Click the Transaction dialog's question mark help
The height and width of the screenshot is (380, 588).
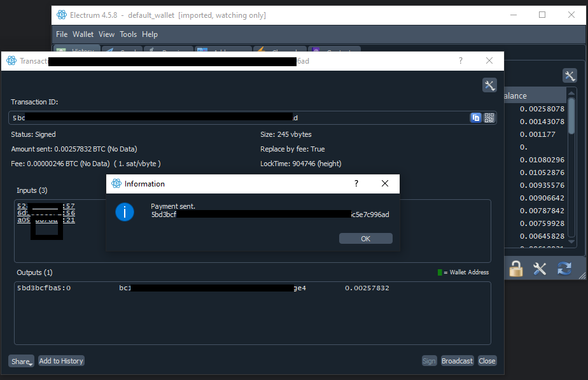[x=461, y=60]
